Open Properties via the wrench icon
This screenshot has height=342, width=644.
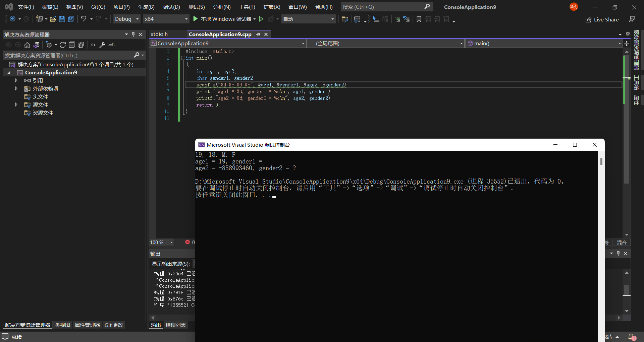[x=103, y=45]
